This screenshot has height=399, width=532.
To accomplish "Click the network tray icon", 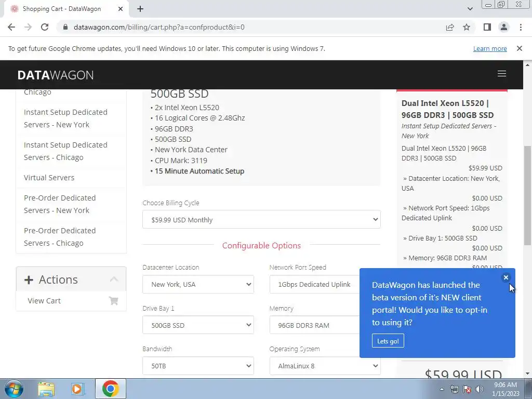I will [454, 389].
